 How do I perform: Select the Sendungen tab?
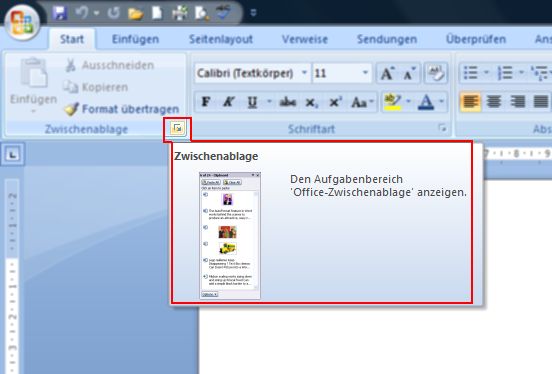point(387,39)
